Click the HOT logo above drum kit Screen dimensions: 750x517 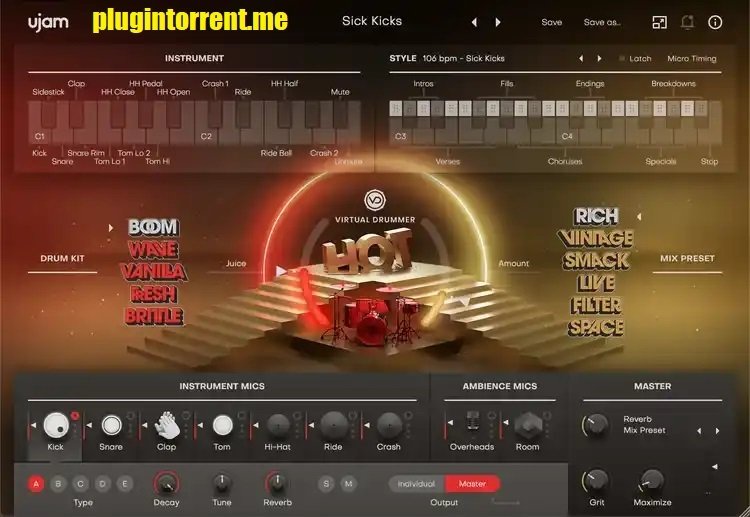[368, 250]
